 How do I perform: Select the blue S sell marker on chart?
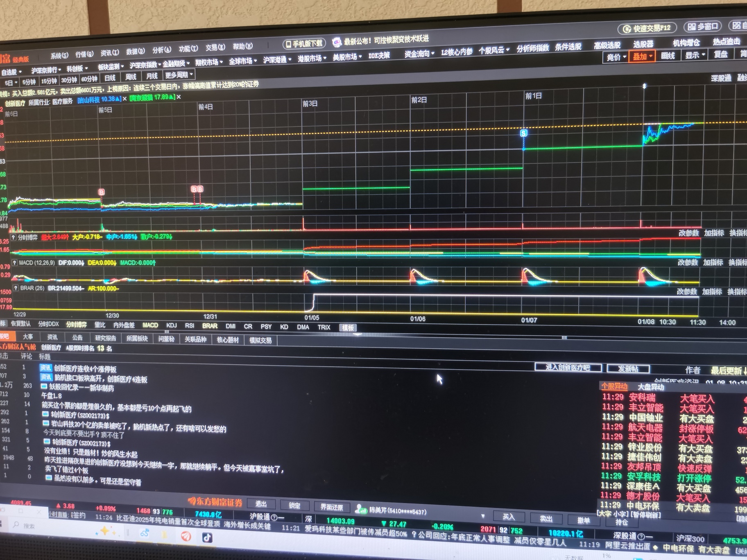523,133
